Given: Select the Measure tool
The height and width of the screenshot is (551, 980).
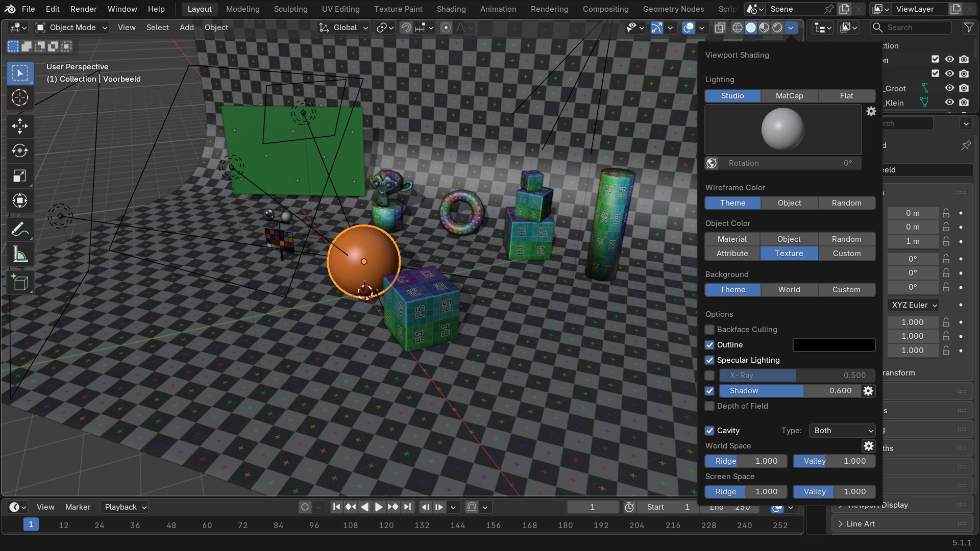Looking at the screenshot, I should (20, 255).
